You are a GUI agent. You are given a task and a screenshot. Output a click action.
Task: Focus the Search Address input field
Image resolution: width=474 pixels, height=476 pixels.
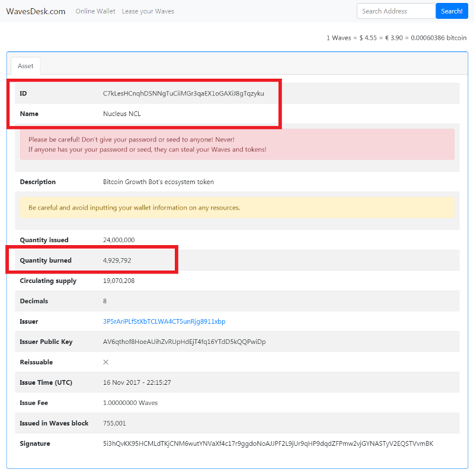(396, 11)
